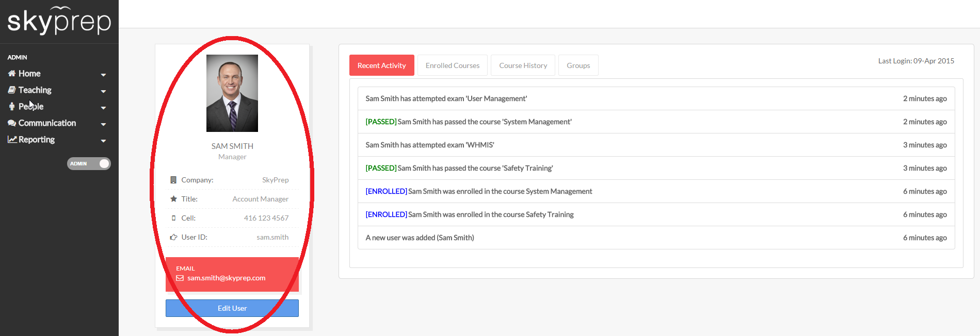This screenshot has width=980, height=336.
Task: Click the Home house icon in sidebar
Action: point(12,74)
